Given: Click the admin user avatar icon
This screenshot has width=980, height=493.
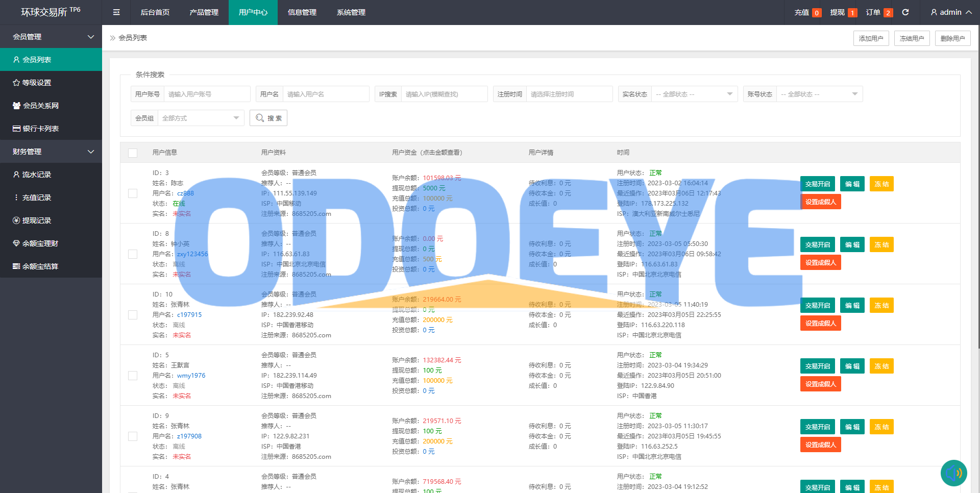Looking at the screenshot, I should [x=934, y=12].
